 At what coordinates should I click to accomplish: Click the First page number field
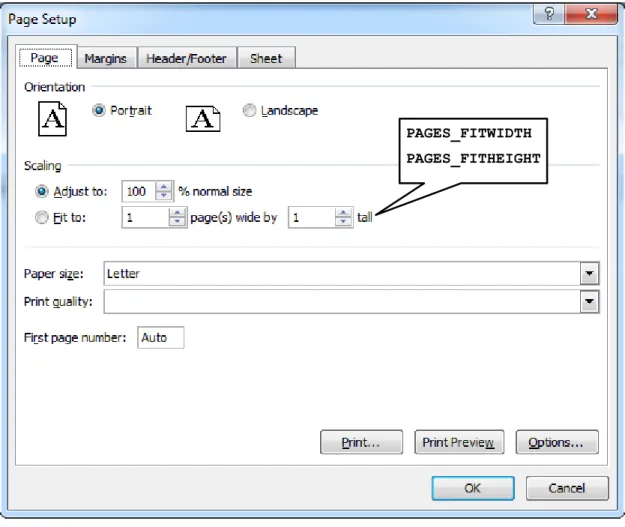161,338
